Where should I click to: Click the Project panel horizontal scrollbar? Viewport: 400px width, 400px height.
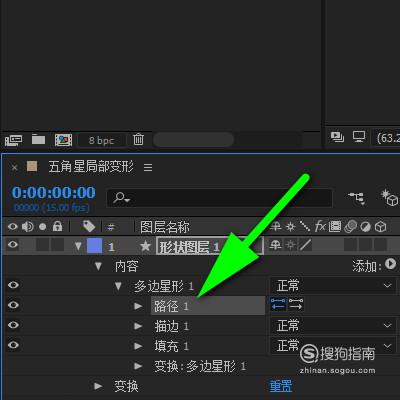point(193,140)
